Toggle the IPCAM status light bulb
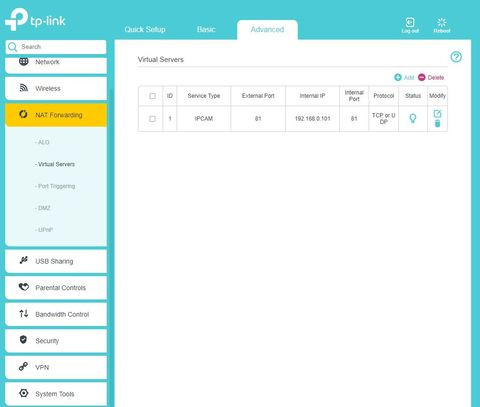This screenshot has width=480, height=407. 413,118
